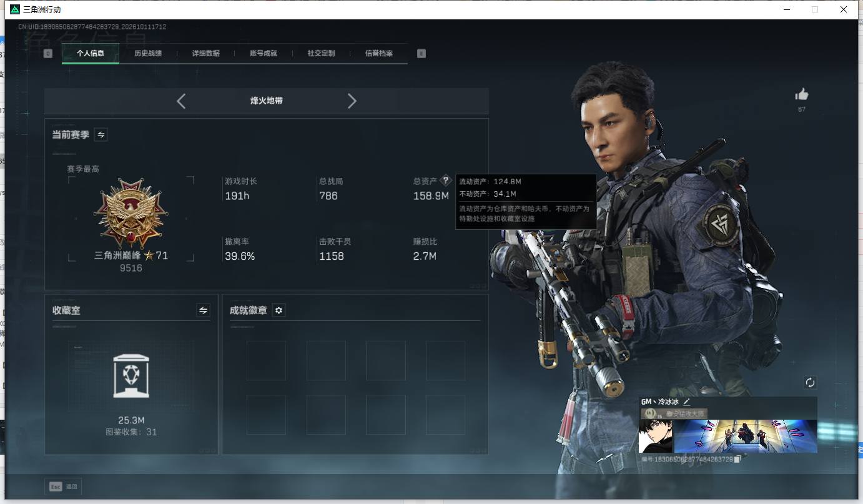Click the GM丶冷冰冰 player name

click(x=660, y=402)
